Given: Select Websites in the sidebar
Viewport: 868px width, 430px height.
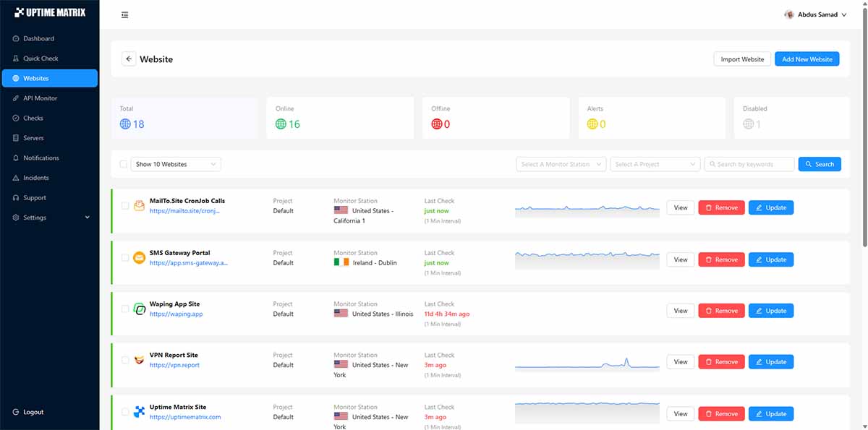Looking at the screenshot, I should click(49, 78).
